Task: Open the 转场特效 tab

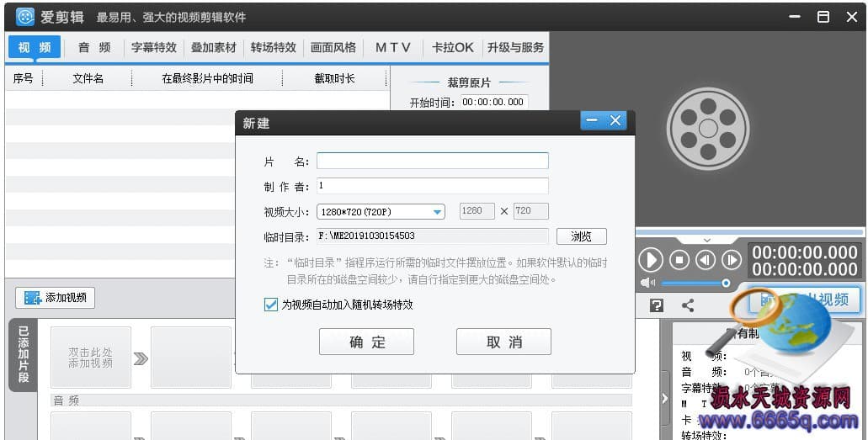Action: click(x=274, y=48)
